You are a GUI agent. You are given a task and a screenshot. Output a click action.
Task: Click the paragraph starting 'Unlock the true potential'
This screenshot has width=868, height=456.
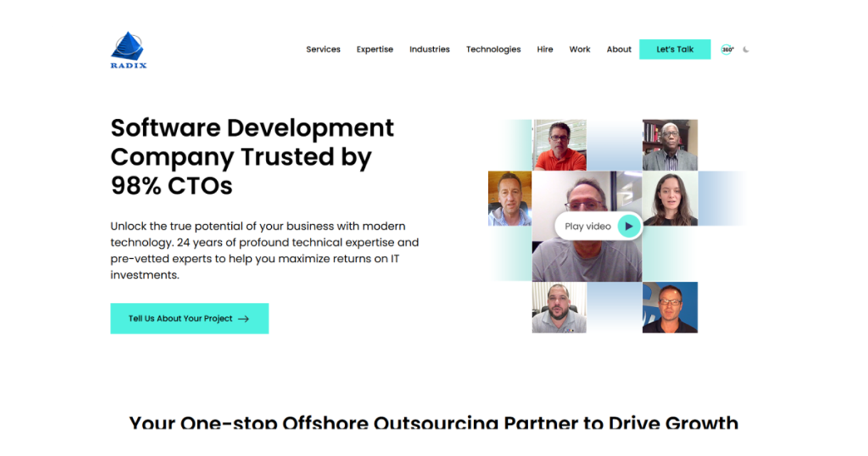tap(264, 251)
